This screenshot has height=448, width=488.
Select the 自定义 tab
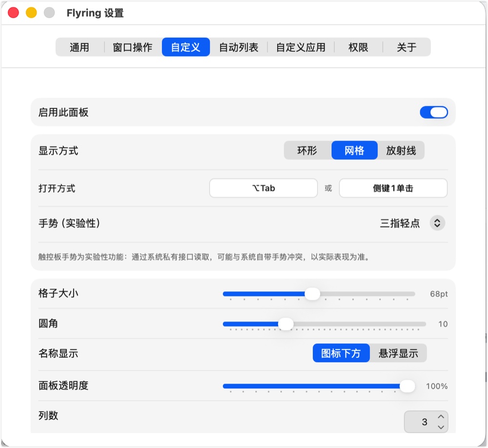186,47
